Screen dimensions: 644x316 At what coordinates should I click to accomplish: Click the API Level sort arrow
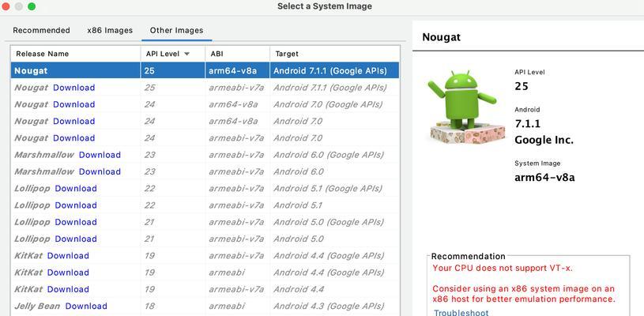pos(186,54)
